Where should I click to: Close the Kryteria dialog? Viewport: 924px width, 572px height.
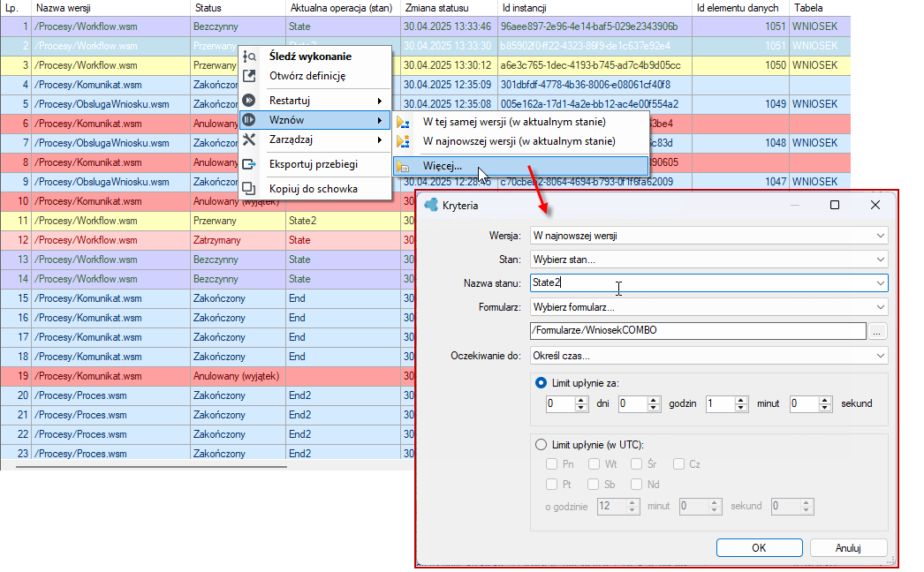[x=875, y=205]
